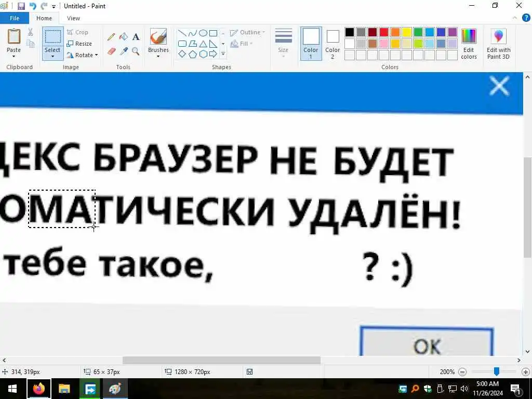Pick the green color swatch
The width and height of the screenshot is (532, 399).
pyautogui.click(x=418, y=32)
